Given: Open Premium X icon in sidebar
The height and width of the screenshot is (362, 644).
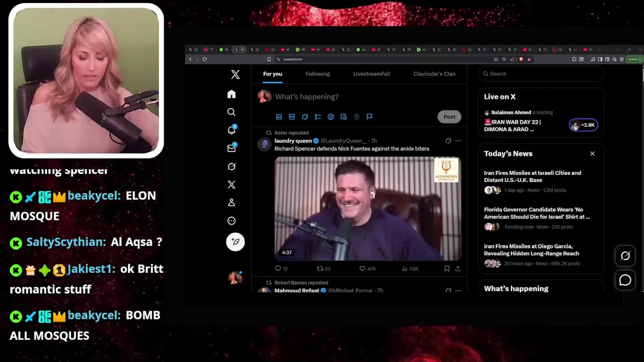Looking at the screenshot, I should click(231, 185).
